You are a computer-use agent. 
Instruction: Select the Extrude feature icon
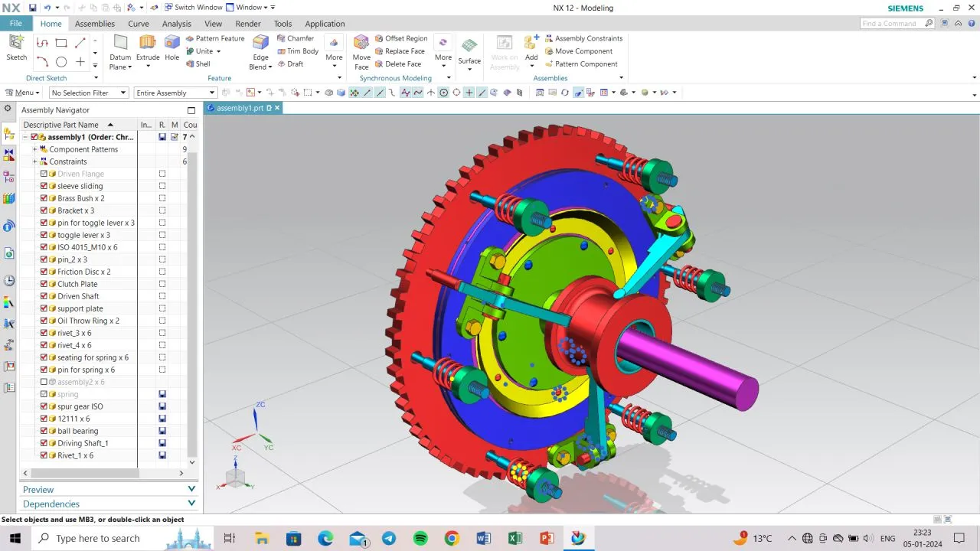click(x=147, y=42)
